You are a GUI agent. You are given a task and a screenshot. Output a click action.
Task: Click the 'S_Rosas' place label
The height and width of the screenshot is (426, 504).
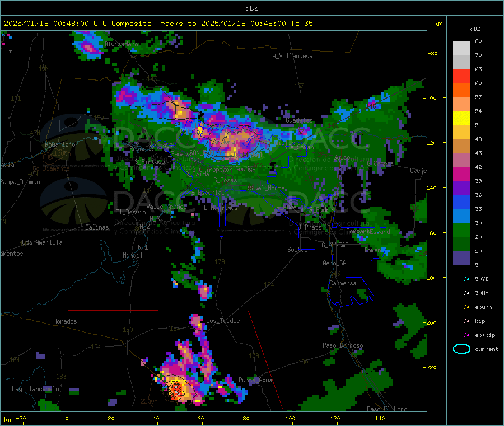[x=225, y=181]
